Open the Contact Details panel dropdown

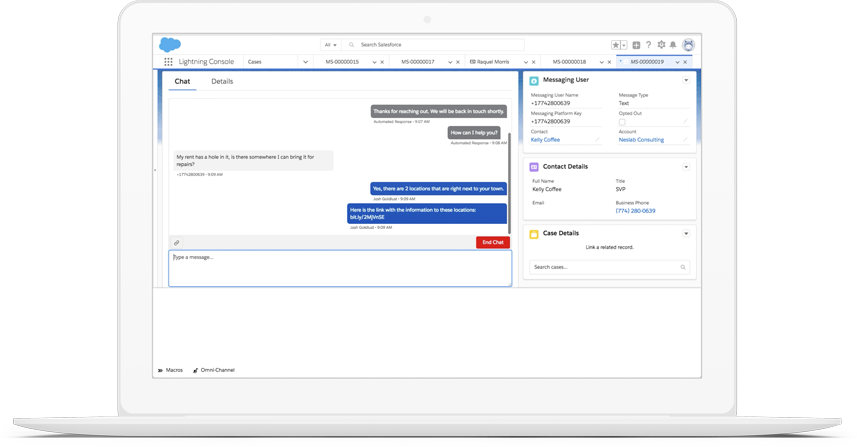[x=686, y=167]
